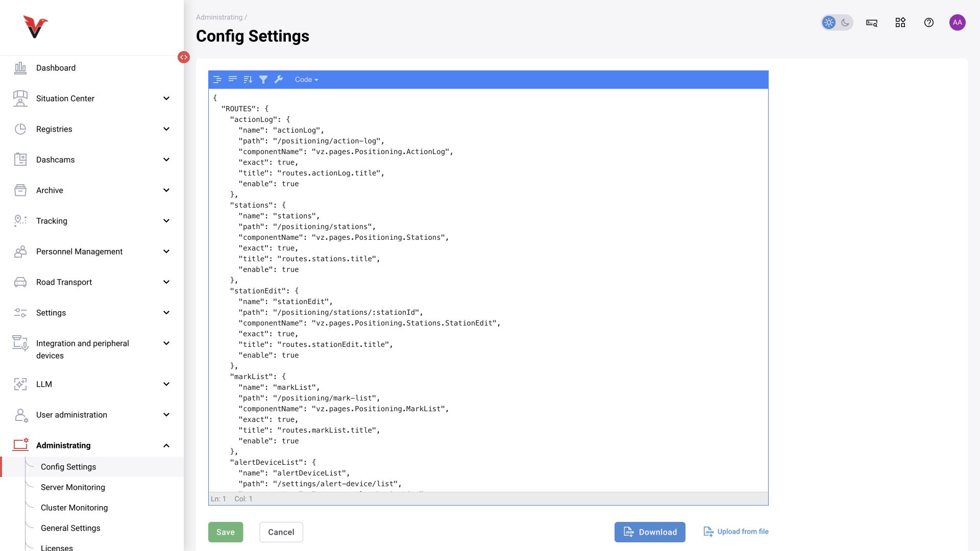
Task: Expand the User administration chevron
Action: pyautogui.click(x=166, y=415)
